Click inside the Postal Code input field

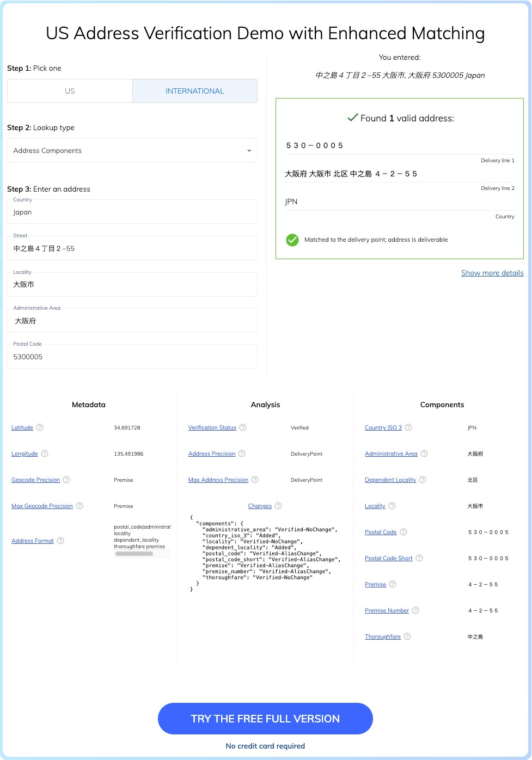click(132, 356)
